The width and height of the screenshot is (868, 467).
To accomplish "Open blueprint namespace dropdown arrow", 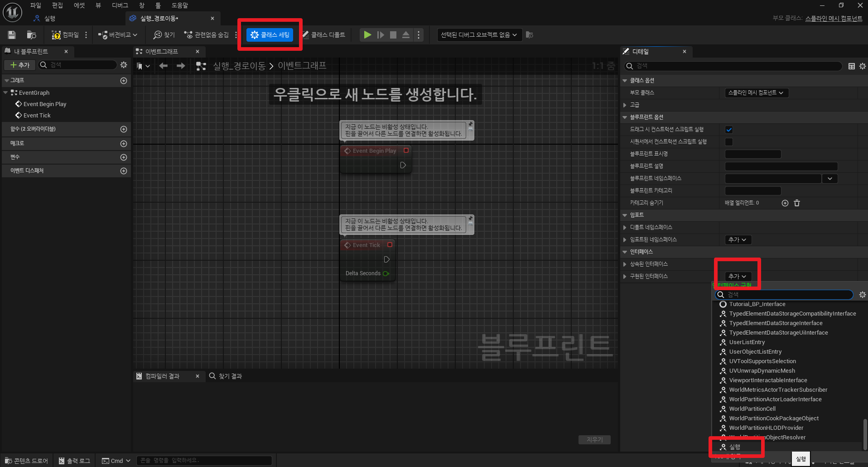I will coord(830,179).
